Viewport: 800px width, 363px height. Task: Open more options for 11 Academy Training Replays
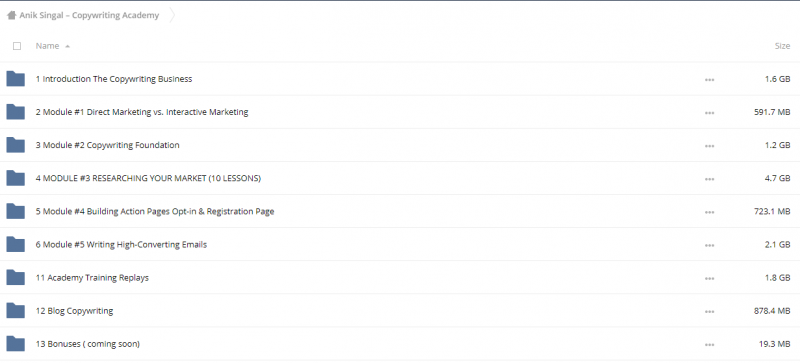pos(709,278)
